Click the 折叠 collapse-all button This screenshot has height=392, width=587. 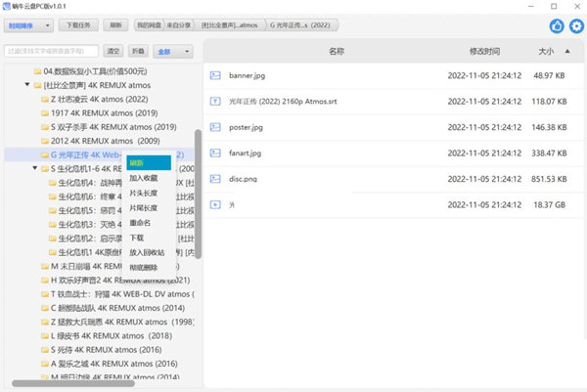(139, 50)
